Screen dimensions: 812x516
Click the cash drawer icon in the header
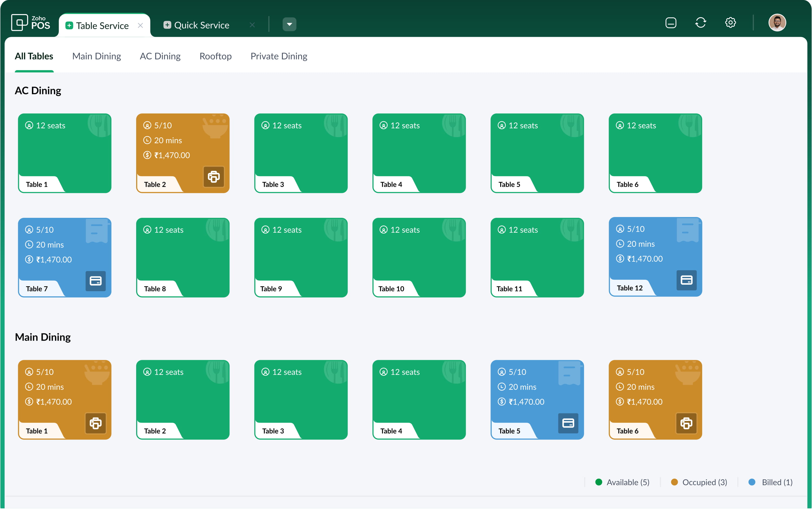coord(671,23)
